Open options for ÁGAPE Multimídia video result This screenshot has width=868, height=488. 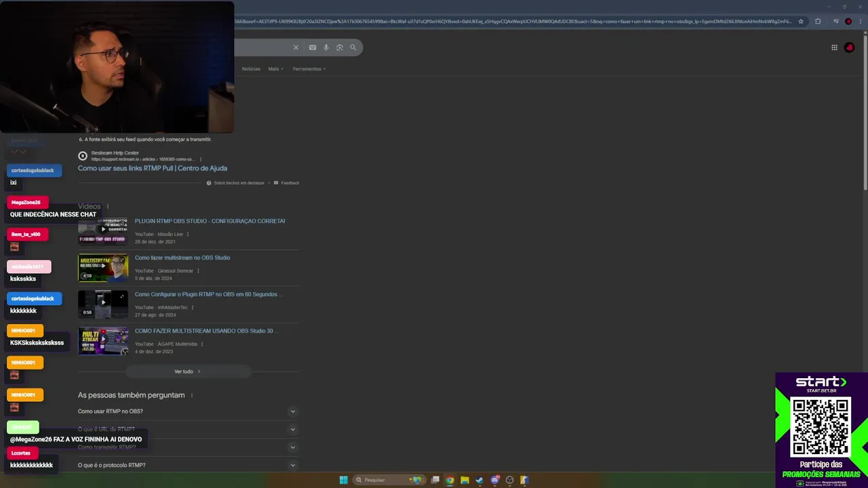(x=201, y=344)
